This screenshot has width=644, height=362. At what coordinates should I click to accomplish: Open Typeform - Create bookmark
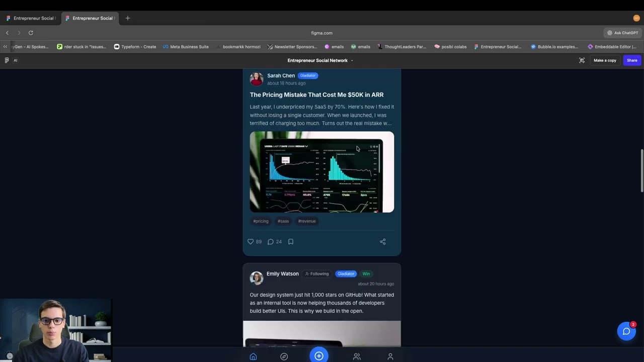tap(135, 47)
